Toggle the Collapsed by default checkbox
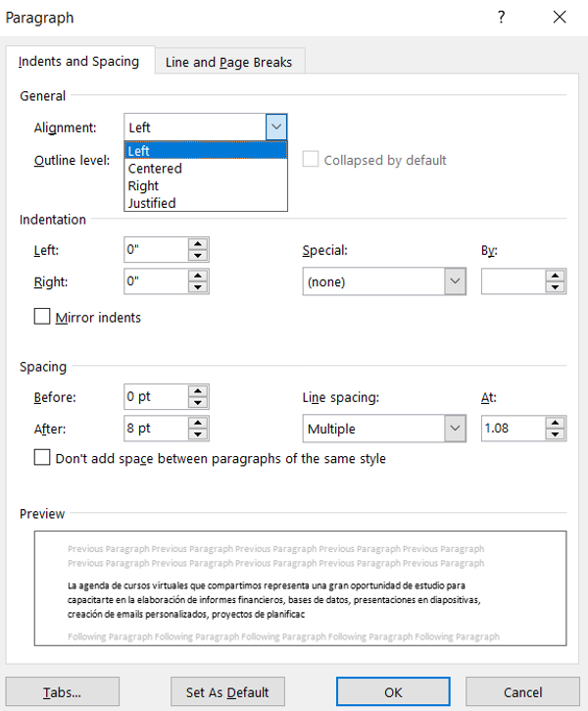Image resolution: width=588 pixels, height=711 pixels. click(311, 159)
